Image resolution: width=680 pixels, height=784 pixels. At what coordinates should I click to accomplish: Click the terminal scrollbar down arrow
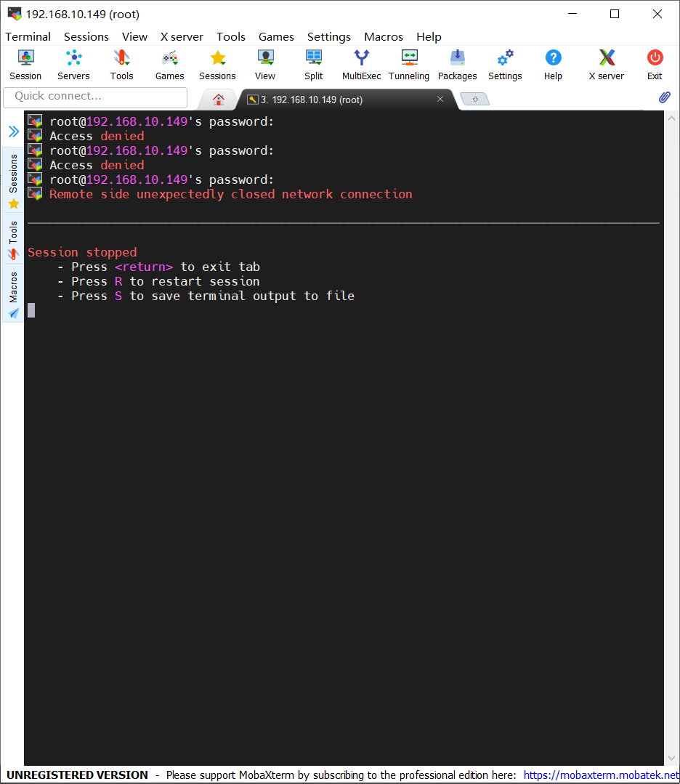point(671,758)
